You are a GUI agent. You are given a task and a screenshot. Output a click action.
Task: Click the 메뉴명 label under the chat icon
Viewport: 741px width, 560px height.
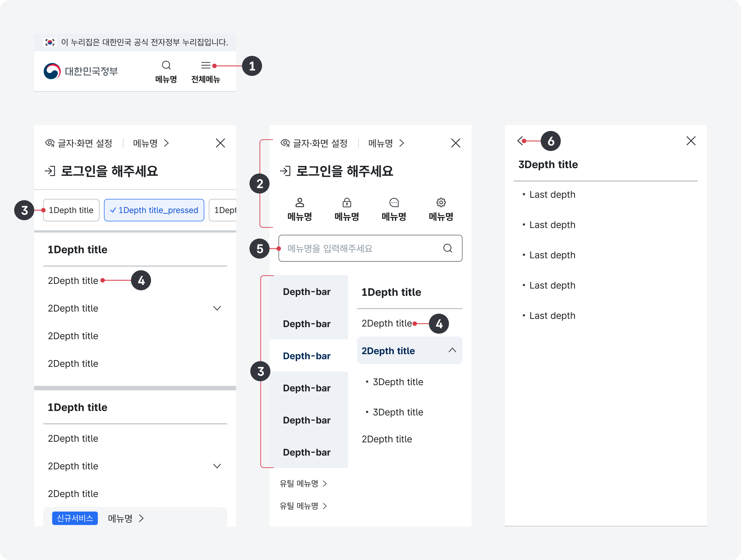pos(394,217)
